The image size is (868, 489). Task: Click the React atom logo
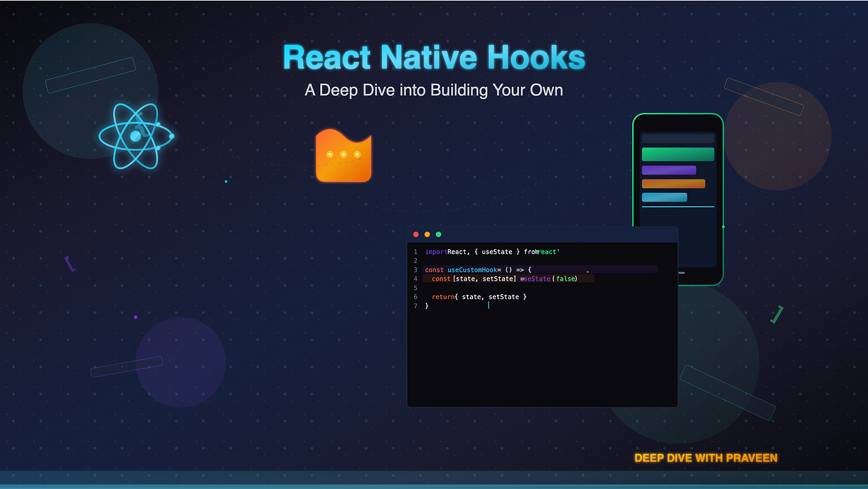point(136,136)
